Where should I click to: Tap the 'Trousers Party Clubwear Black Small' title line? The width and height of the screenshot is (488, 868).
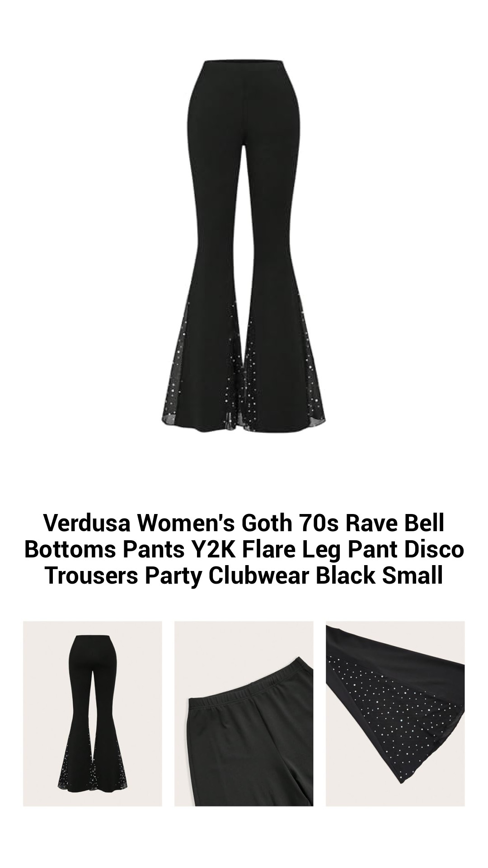(244, 576)
